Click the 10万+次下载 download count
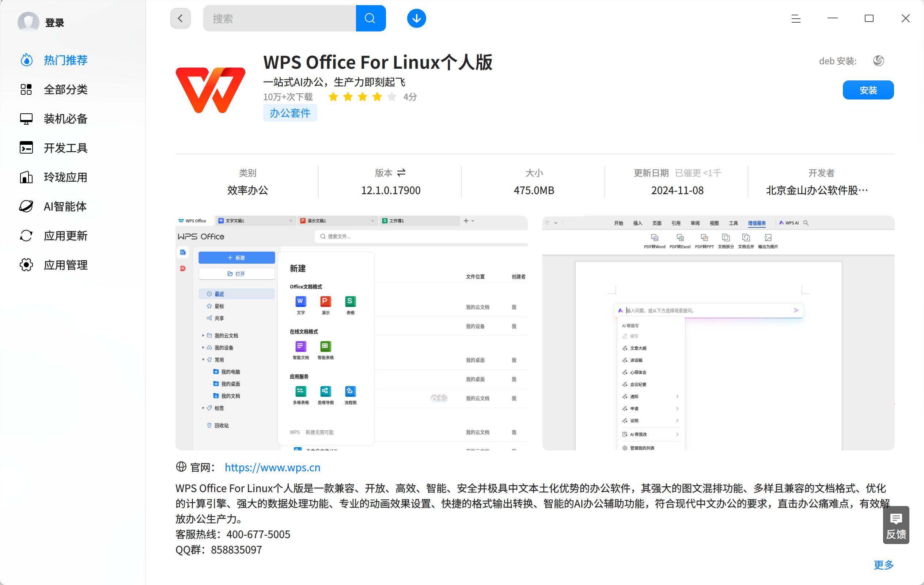Viewport: 924px width, 585px height. point(288,97)
